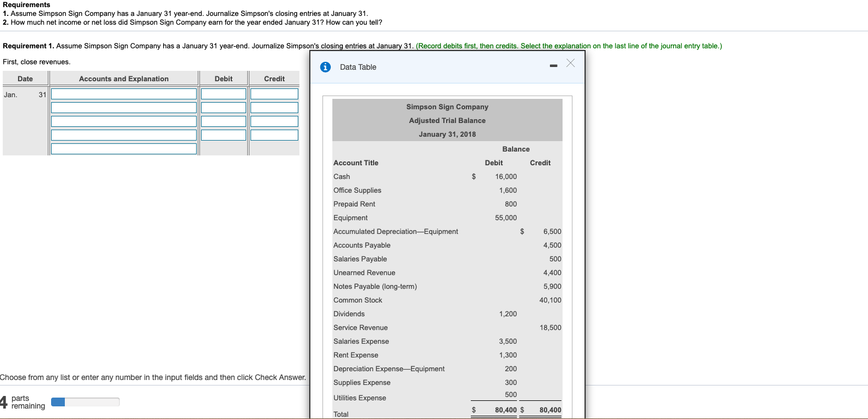
Task: Click the Notes Payable (long-term) label
Action: click(x=375, y=286)
